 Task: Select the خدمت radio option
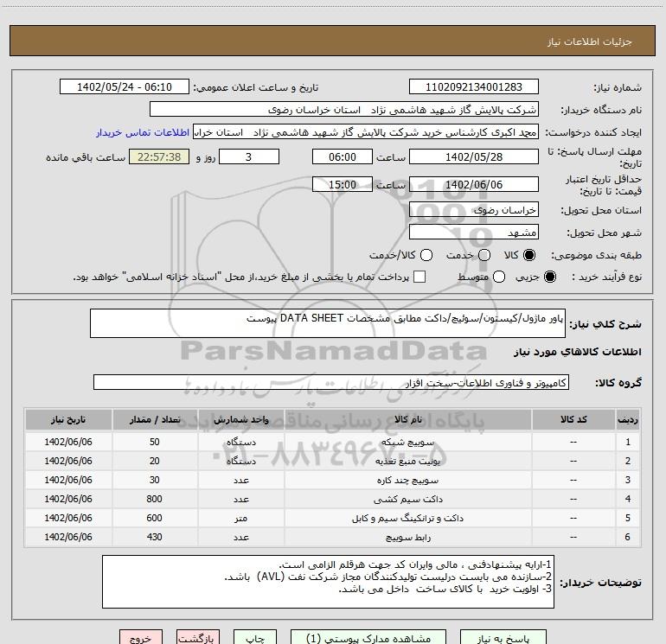coord(483,255)
